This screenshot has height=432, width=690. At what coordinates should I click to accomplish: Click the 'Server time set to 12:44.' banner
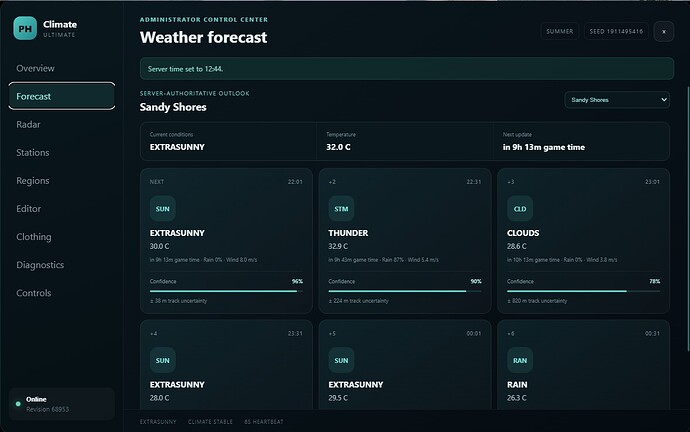(407, 69)
